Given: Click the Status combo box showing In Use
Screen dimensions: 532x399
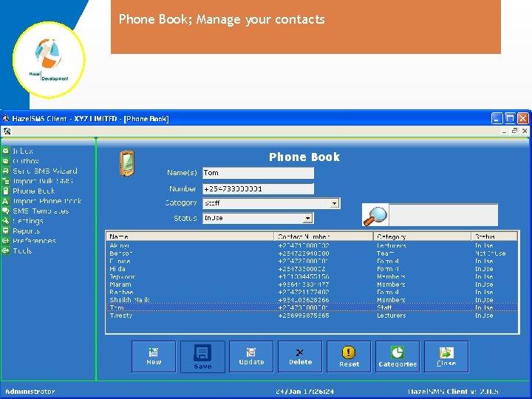Looking at the screenshot, I should click(x=258, y=218).
